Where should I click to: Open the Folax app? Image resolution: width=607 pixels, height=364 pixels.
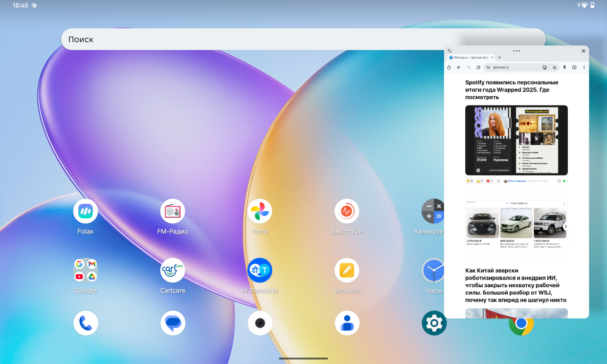click(x=86, y=211)
